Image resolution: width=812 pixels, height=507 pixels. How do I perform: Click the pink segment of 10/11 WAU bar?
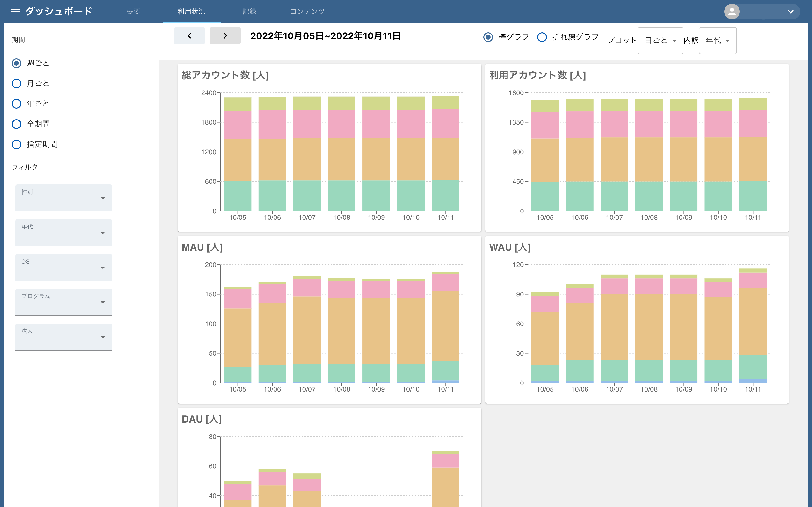(x=753, y=280)
